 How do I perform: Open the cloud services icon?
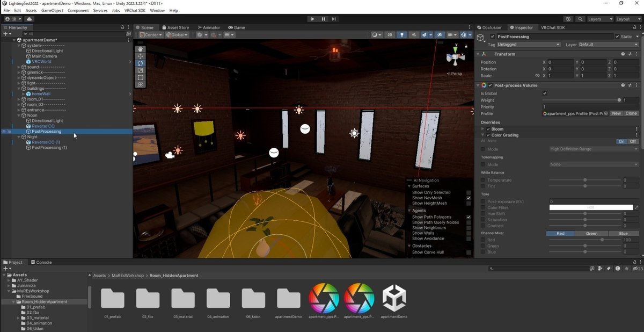29,19
